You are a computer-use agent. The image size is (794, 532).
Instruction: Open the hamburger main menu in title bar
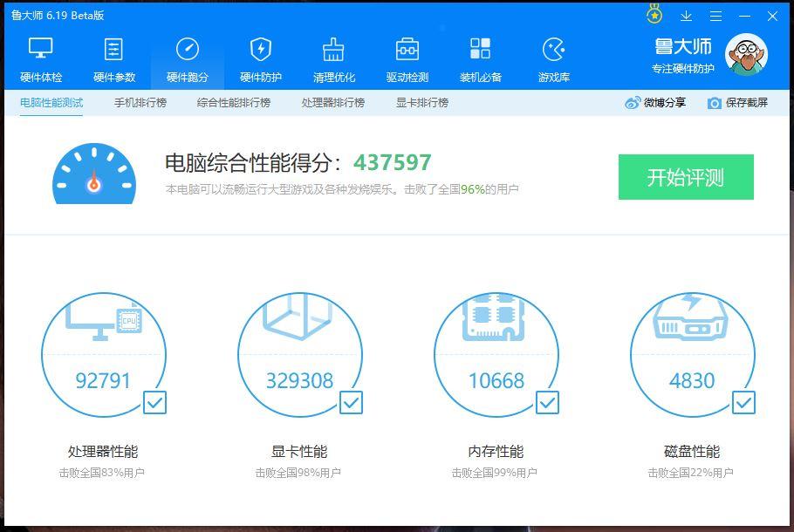tap(715, 17)
